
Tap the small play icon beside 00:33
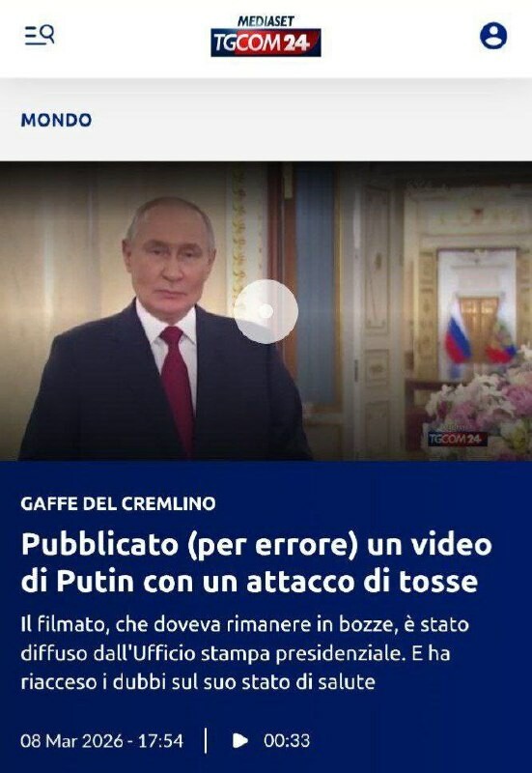pyautogui.click(x=239, y=740)
